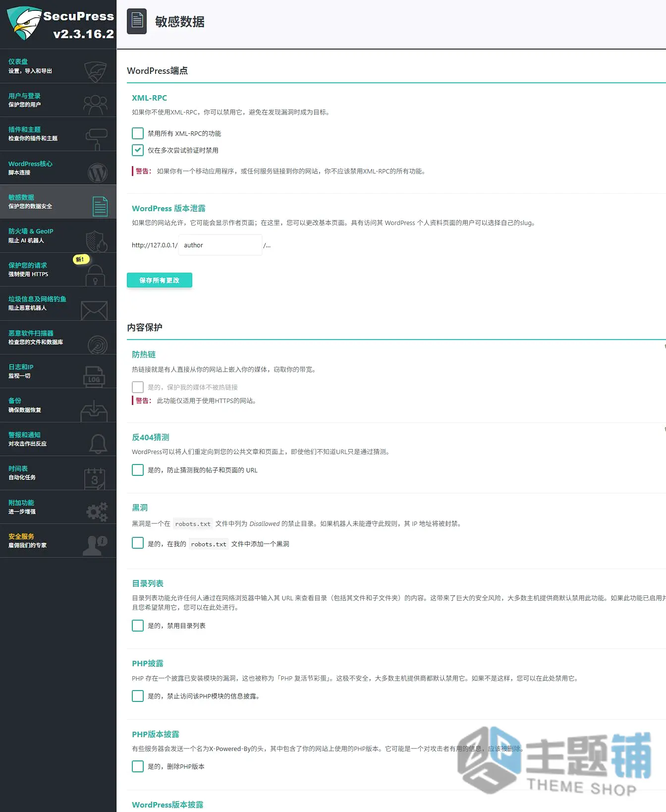
Task: Click the expert person info icon
Action: [x=95, y=545]
